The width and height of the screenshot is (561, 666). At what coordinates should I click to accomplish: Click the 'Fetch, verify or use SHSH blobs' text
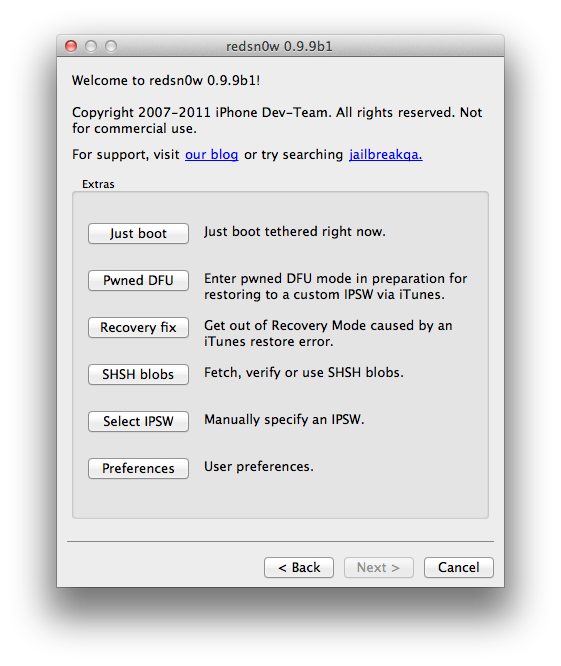pyautogui.click(x=304, y=373)
